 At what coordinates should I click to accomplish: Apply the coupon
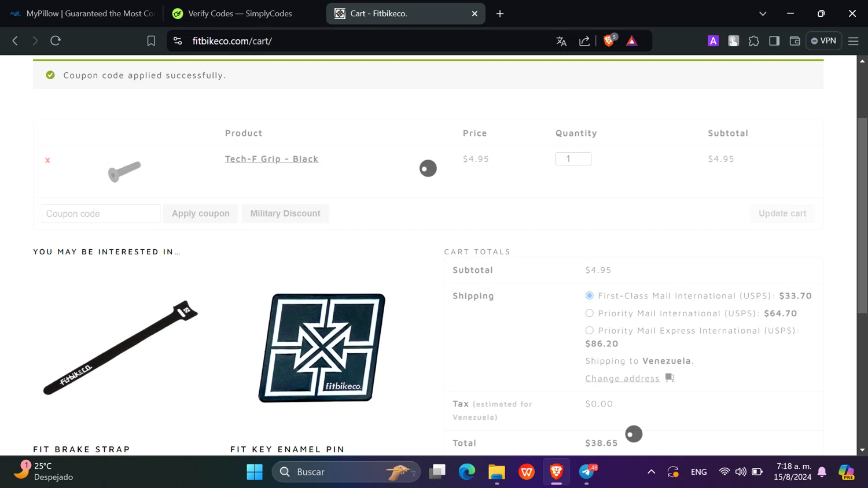(201, 213)
